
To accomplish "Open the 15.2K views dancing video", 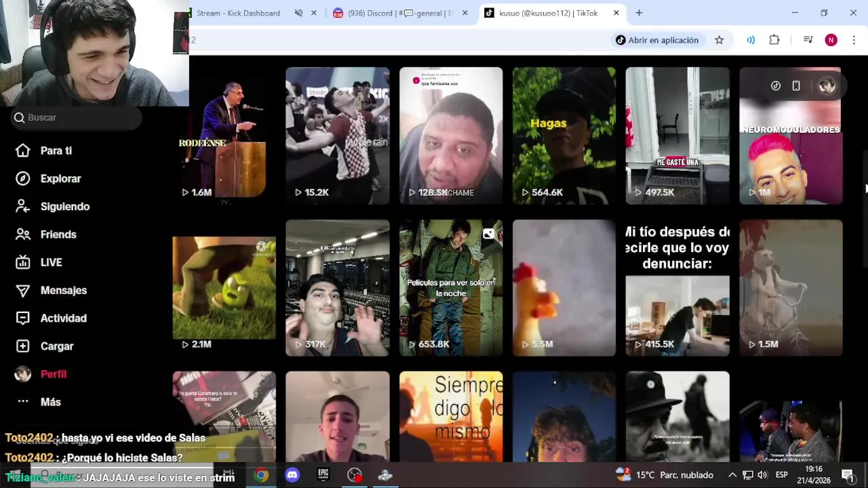I will (338, 136).
